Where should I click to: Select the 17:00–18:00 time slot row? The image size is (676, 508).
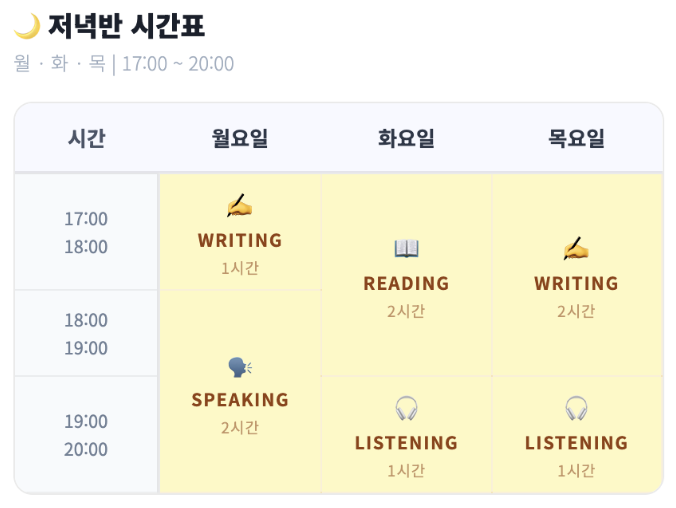86,232
